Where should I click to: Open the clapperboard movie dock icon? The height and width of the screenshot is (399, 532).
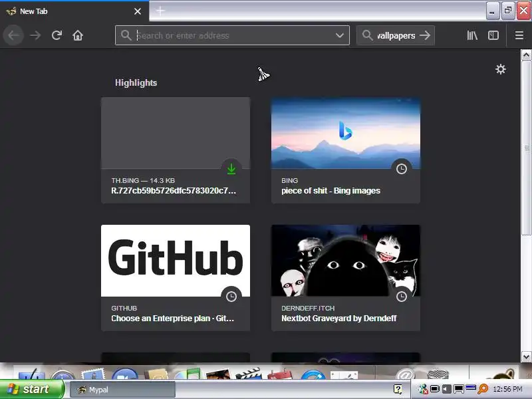(248, 374)
